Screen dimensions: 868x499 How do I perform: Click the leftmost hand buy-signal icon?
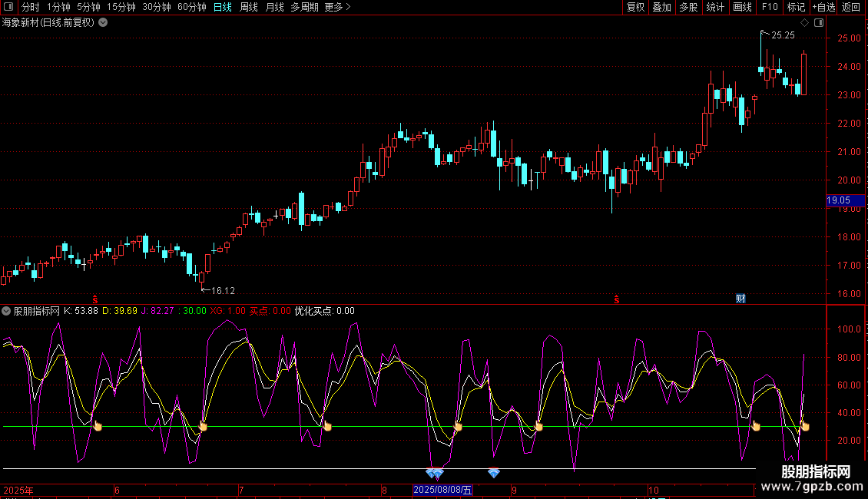pos(98,425)
